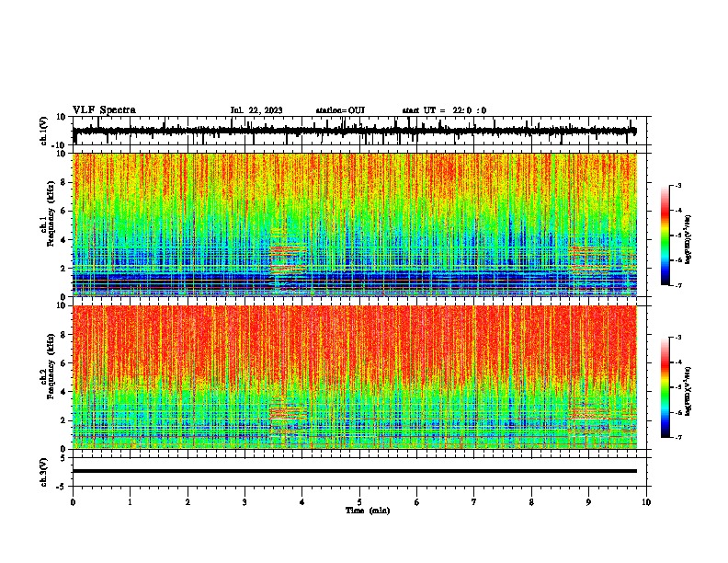
Task: Click the time axis tick label "7"
Action: pos(474,502)
